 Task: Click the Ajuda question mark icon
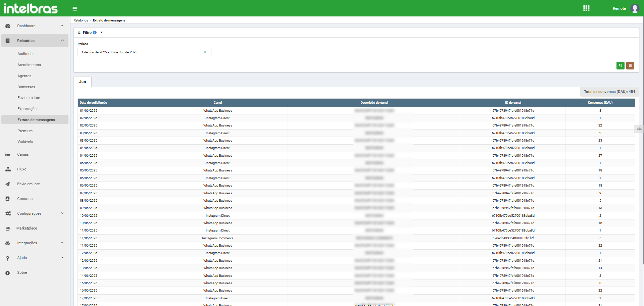tap(7, 258)
